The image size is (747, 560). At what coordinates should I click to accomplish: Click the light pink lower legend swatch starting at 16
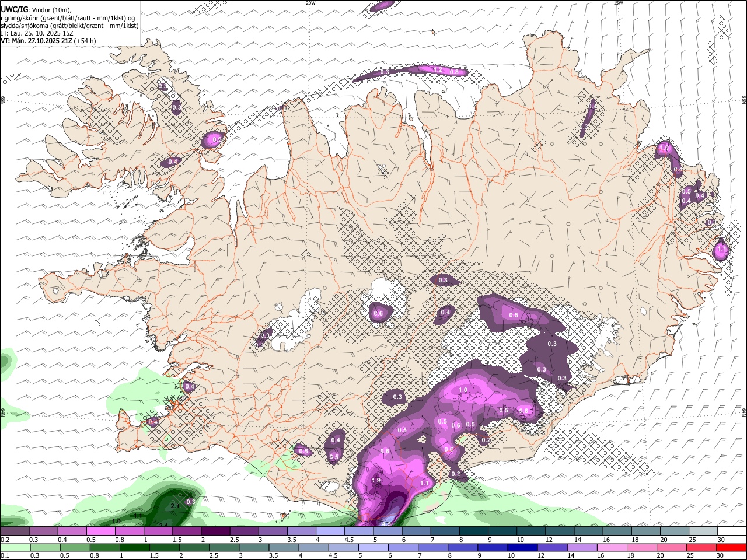(613, 548)
